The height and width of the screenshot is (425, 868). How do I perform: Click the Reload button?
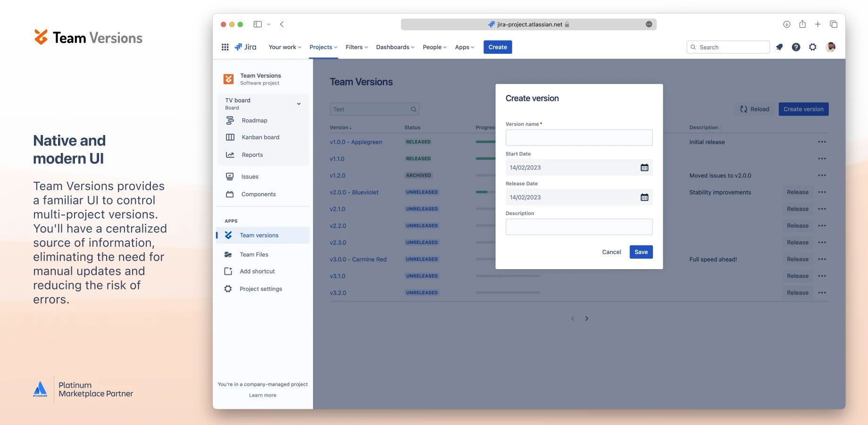754,109
